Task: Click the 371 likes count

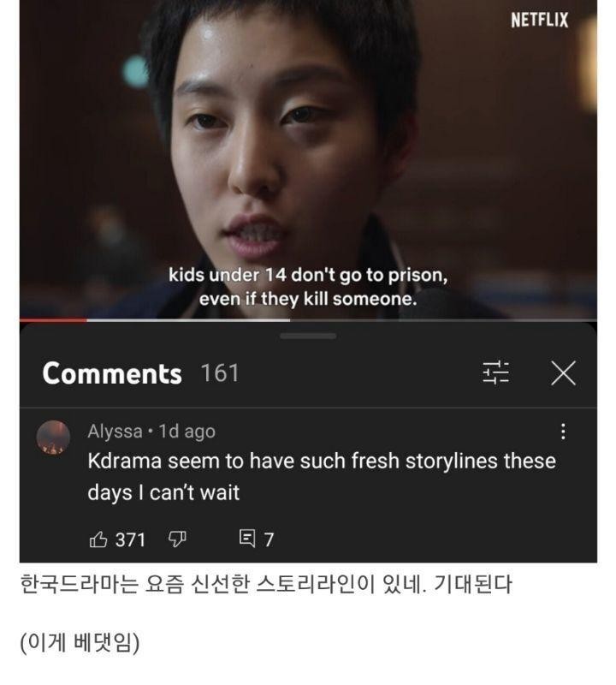Action: point(130,540)
